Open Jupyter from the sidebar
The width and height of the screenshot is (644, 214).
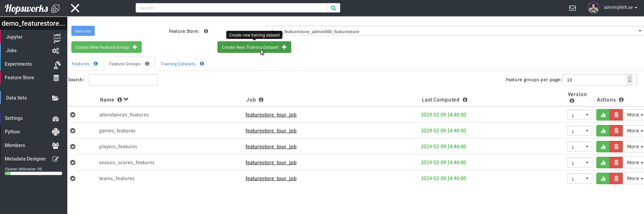pos(33,37)
